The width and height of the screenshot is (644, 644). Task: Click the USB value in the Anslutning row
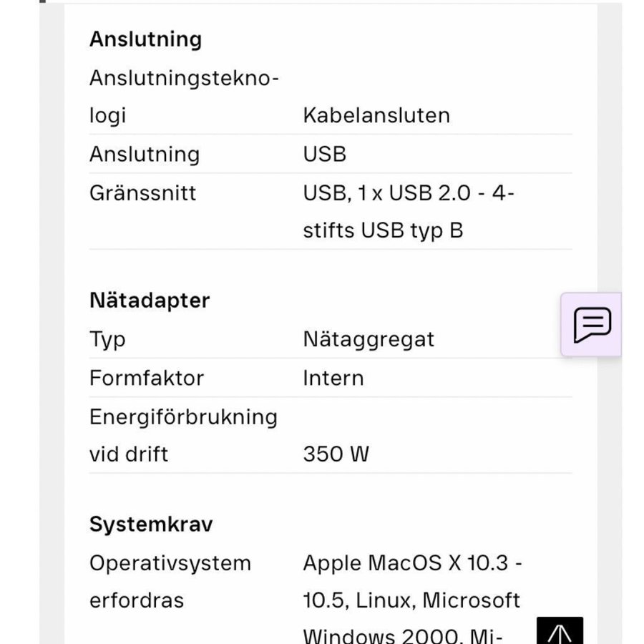pyautogui.click(x=324, y=154)
